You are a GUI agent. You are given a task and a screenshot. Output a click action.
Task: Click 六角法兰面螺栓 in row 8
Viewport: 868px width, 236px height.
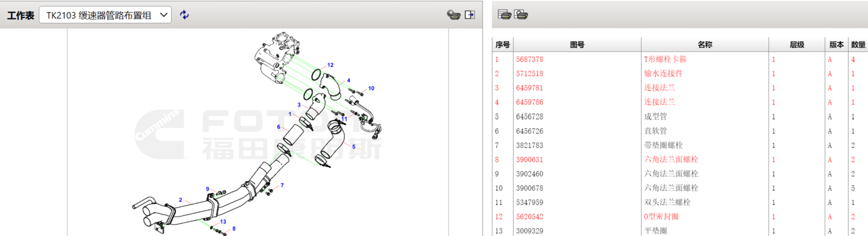point(671,160)
